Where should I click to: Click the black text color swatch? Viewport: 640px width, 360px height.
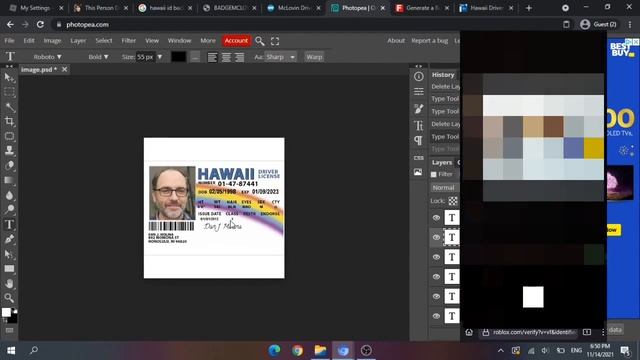[x=178, y=57]
